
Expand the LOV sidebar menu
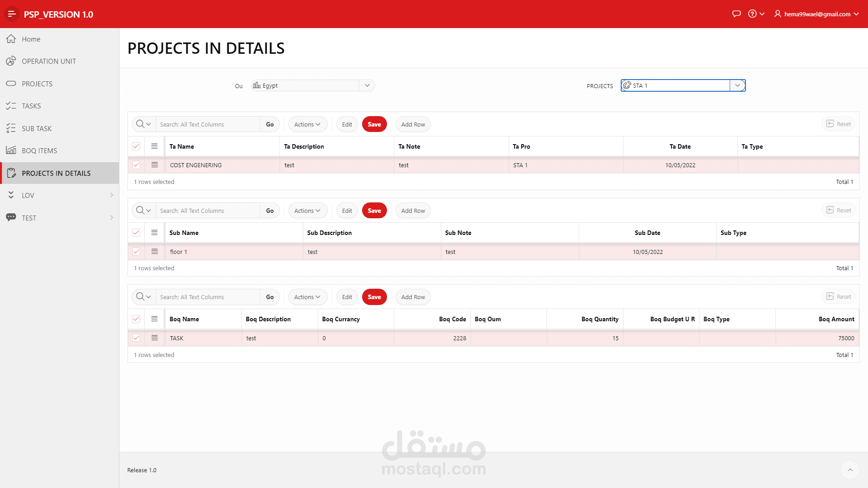click(111, 195)
